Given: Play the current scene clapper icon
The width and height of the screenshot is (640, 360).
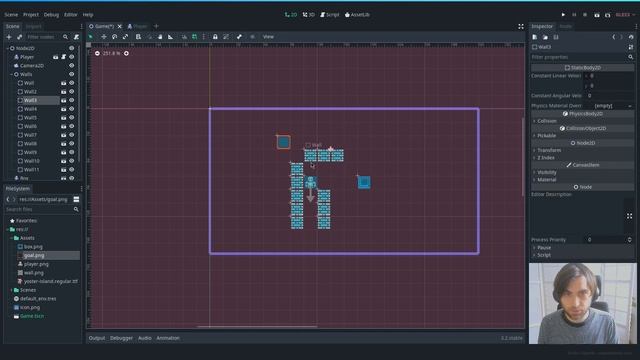Looking at the screenshot, I should [597, 15].
